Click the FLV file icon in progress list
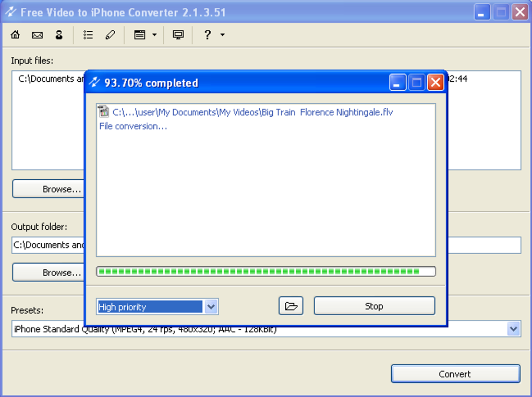The width and height of the screenshot is (532, 397). click(x=103, y=111)
